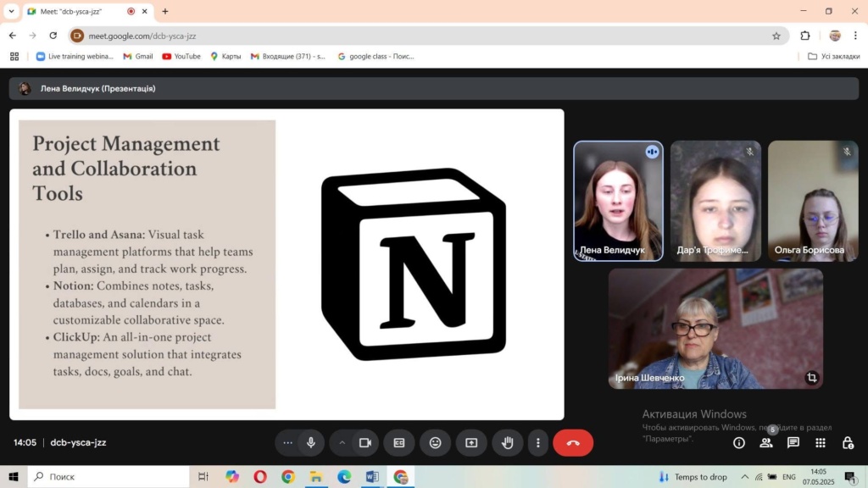This screenshot has height=488, width=868.
Task: Open Task View on the taskbar
Action: (203, 476)
